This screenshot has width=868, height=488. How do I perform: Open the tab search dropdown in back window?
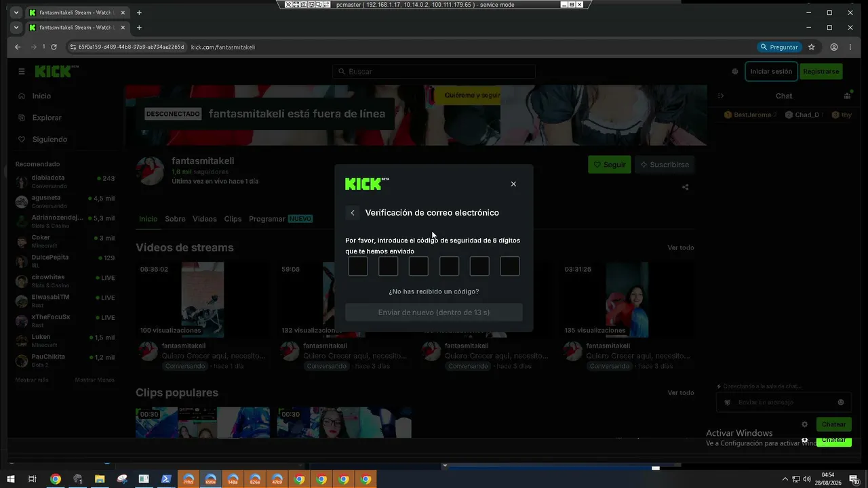click(x=16, y=12)
